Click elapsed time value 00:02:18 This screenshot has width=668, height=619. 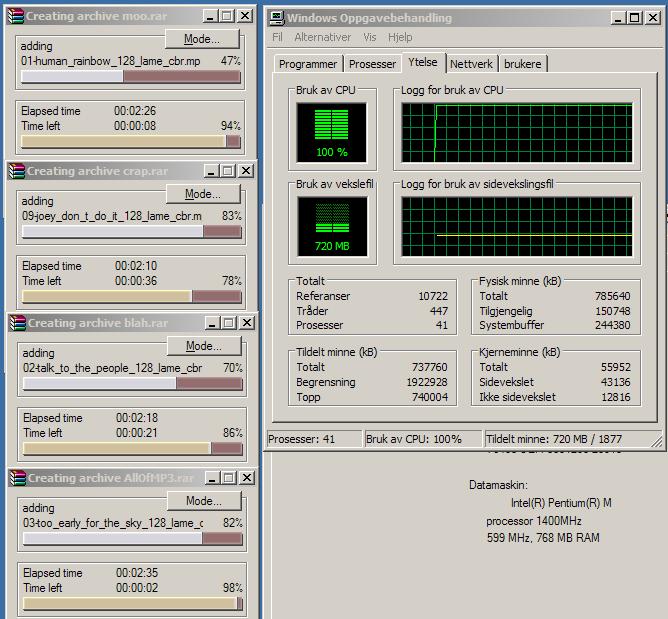click(137, 418)
